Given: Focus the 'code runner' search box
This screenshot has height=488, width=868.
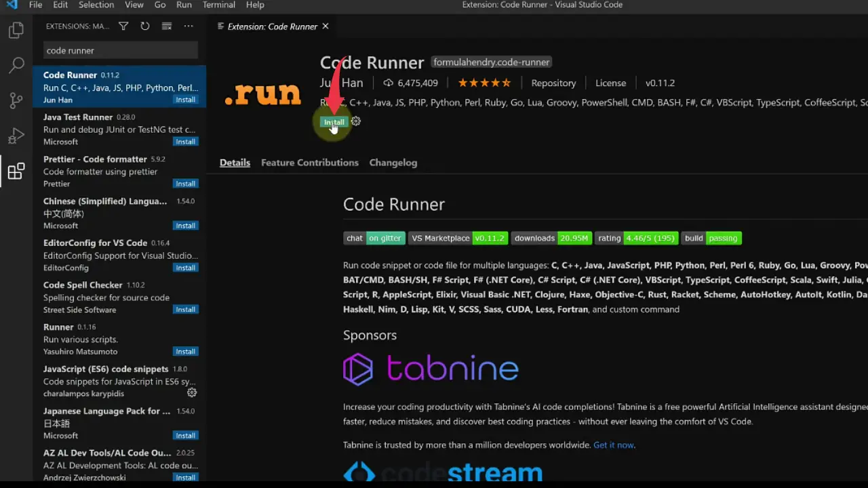Looking at the screenshot, I should click(x=121, y=50).
